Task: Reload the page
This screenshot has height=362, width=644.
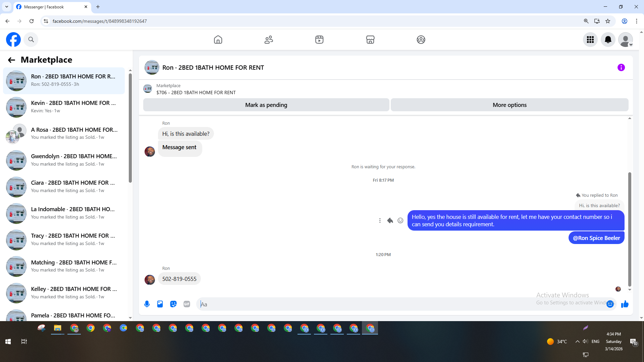Action: [32, 21]
